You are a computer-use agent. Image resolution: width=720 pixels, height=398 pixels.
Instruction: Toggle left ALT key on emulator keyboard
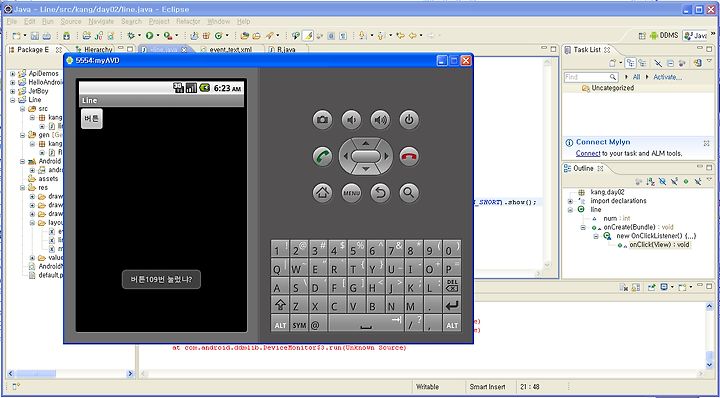point(280,324)
